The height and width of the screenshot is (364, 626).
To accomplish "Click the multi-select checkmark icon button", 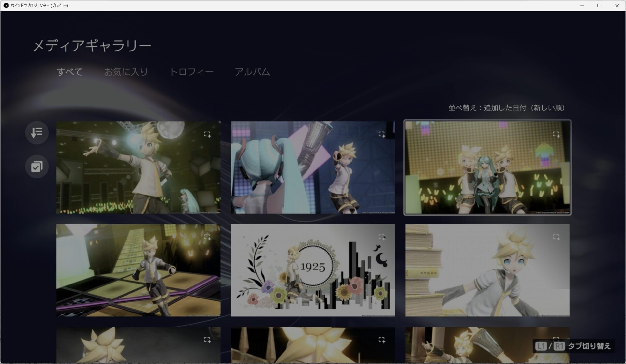I will click(37, 167).
